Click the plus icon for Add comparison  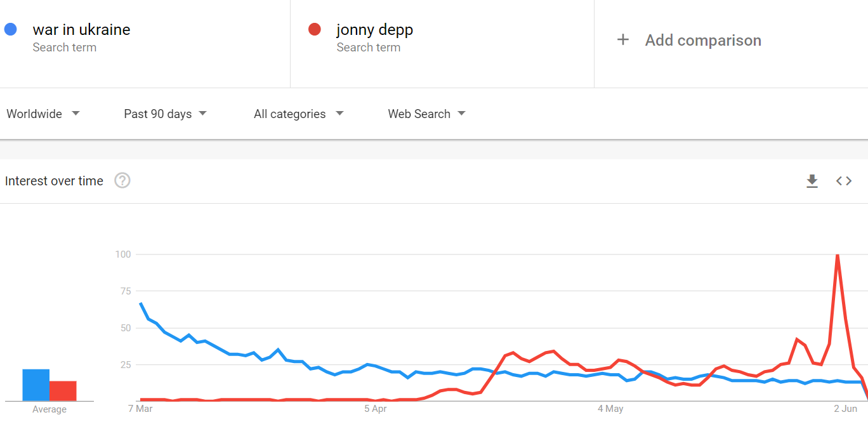click(623, 40)
